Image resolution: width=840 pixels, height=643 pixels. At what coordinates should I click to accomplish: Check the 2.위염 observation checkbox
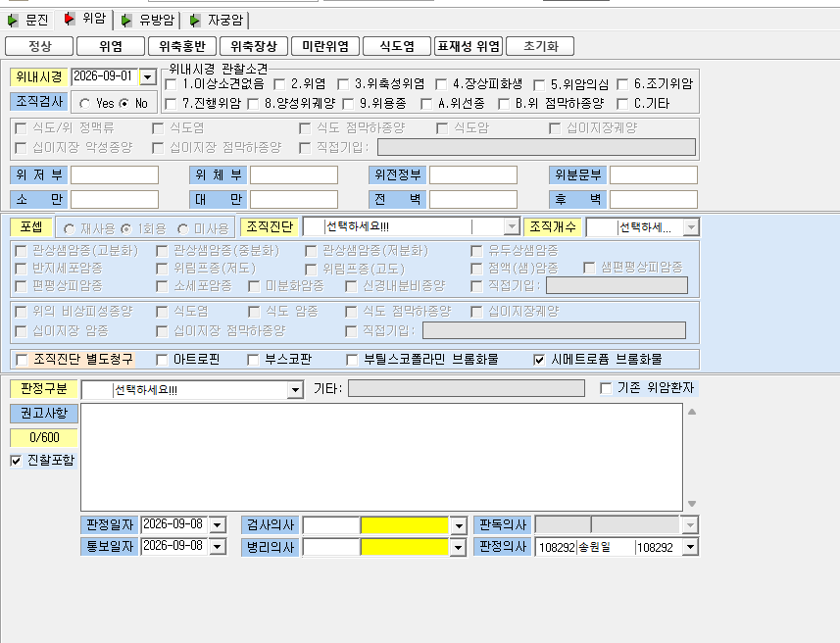click(278, 84)
